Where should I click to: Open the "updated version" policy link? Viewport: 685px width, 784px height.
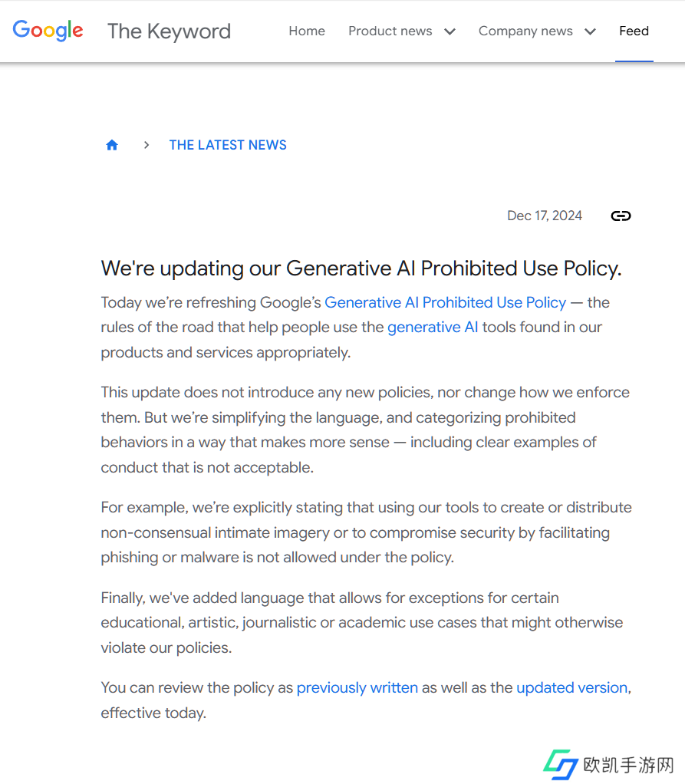571,688
